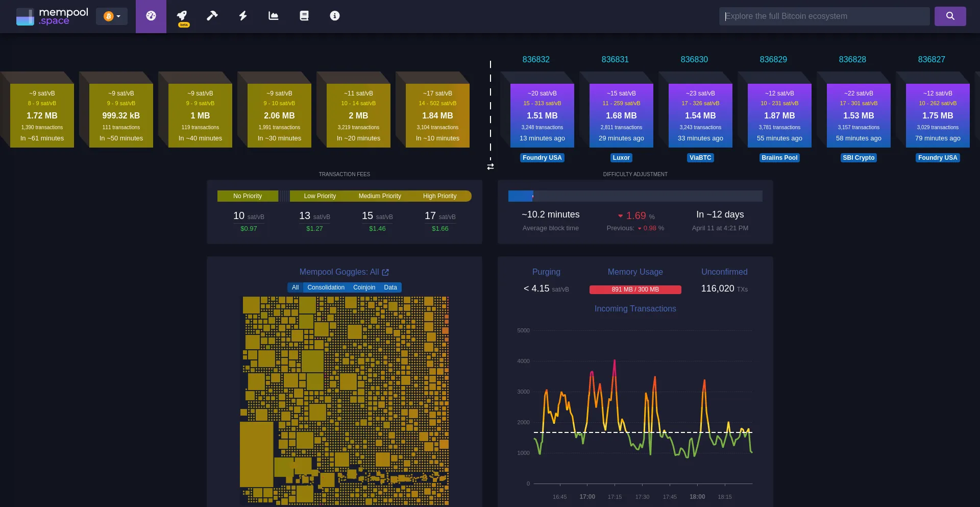This screenshot has width=980, height=507.
Task: Click the ViaBTC pool tag
Action: [700, 158]
